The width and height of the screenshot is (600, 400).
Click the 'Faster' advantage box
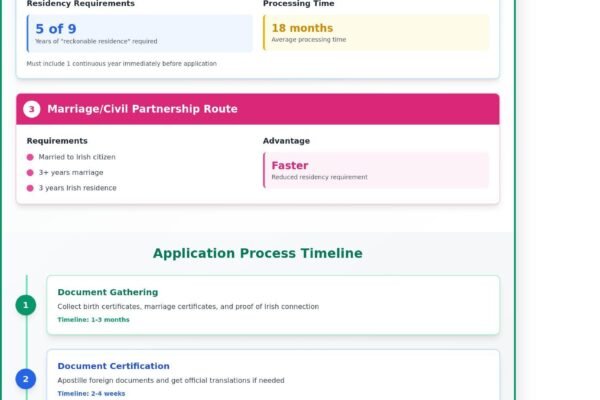pyautogui.click(x=376, y=170)
